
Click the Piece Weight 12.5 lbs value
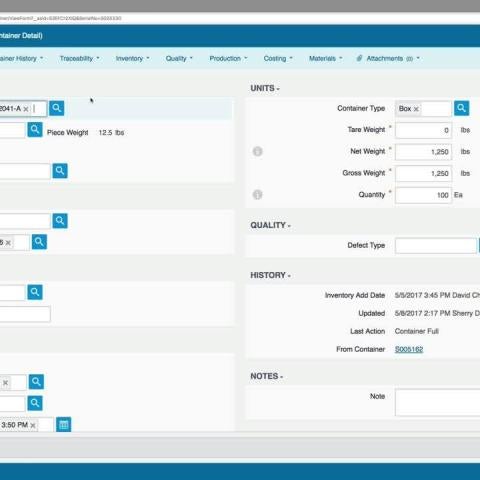tap(111, 133)
